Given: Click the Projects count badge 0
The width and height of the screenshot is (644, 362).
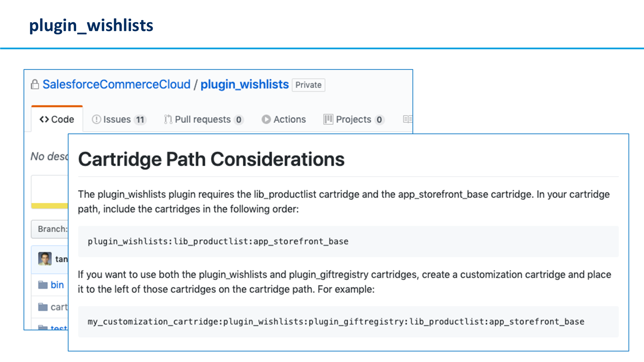Looking at the screenshot, I should pyautogui.click(x=379, y=120).
